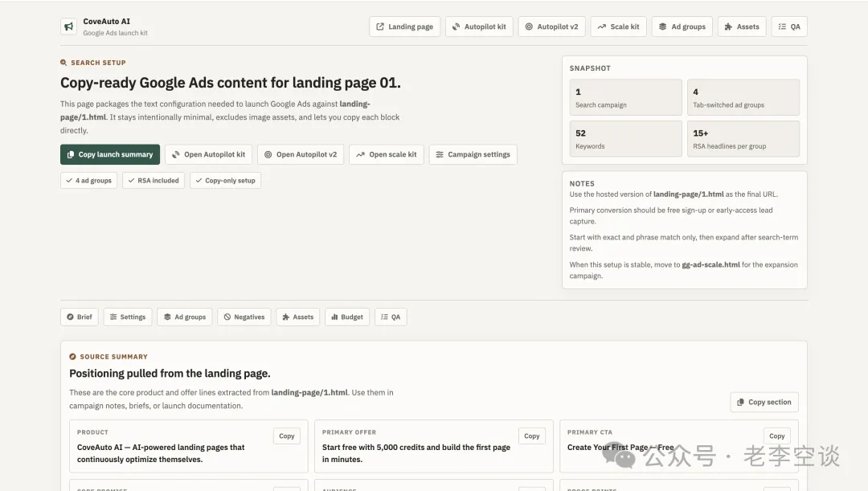Viewport: 868px width, 491px height.
Task: Click the 'Create Your First Page — Free' text
Action: [620, 448]
